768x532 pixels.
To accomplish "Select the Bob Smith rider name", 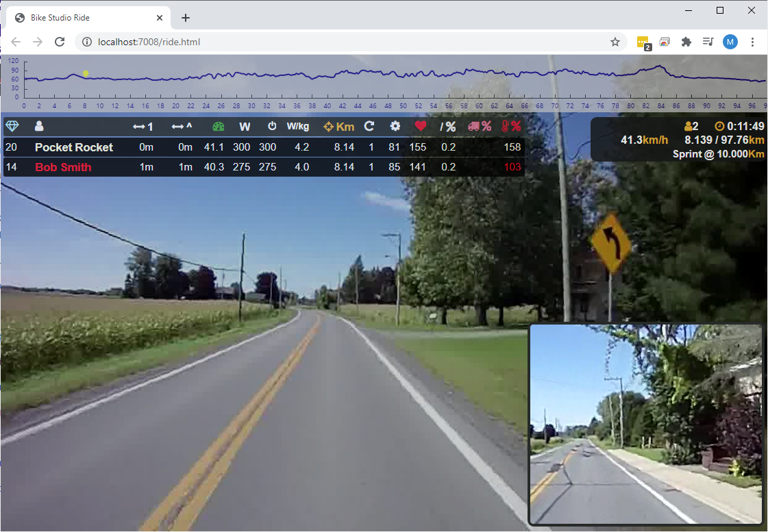I will pos(63,167).
